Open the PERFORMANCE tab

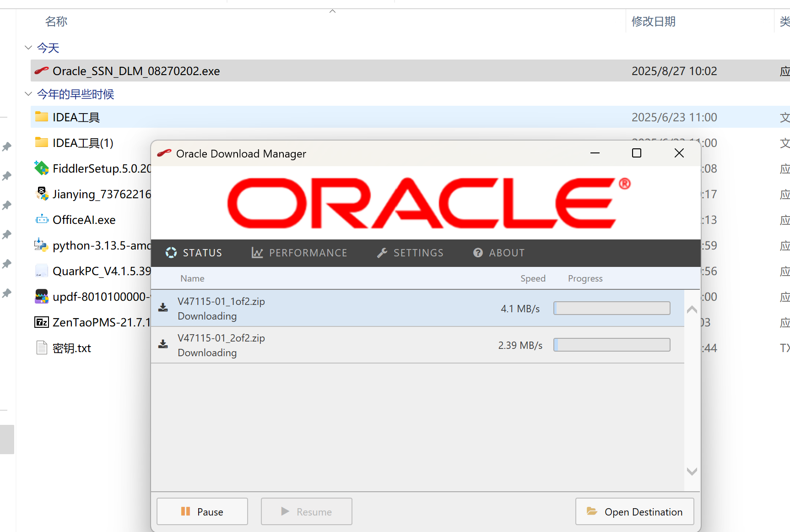(299, 253)
